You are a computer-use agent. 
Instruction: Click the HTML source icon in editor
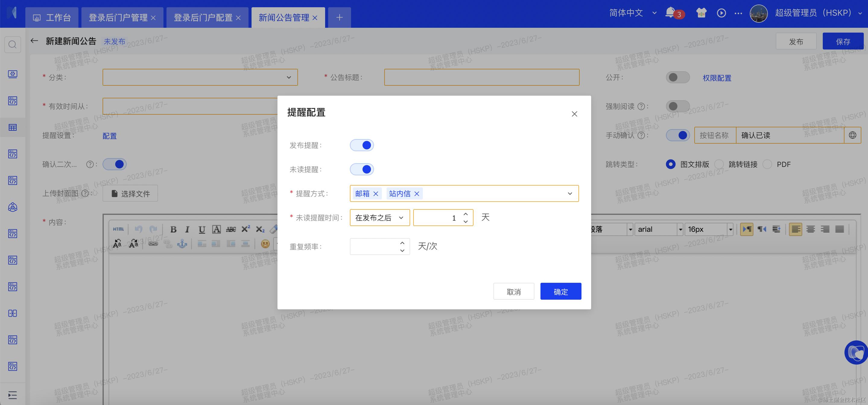coord(118,229)
